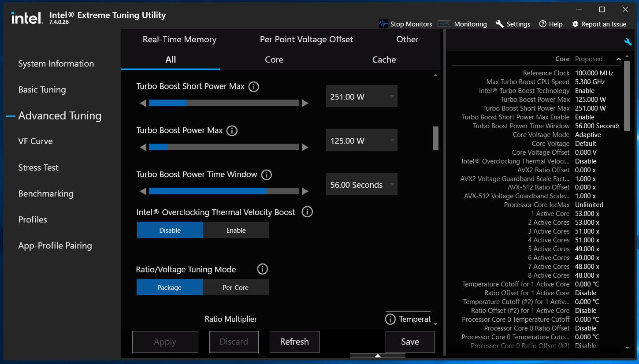Show info for Turbo Boost Power Time Window

click(266, 175)
